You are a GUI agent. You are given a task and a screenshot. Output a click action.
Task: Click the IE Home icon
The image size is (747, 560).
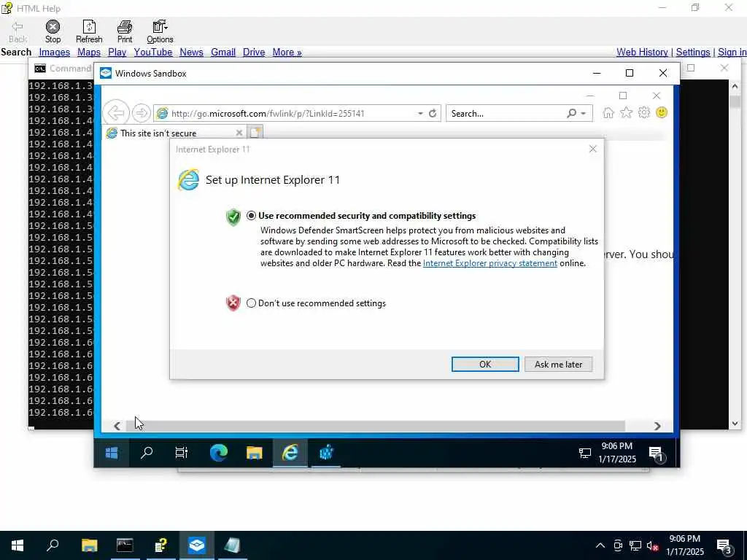tap(608, 113)
